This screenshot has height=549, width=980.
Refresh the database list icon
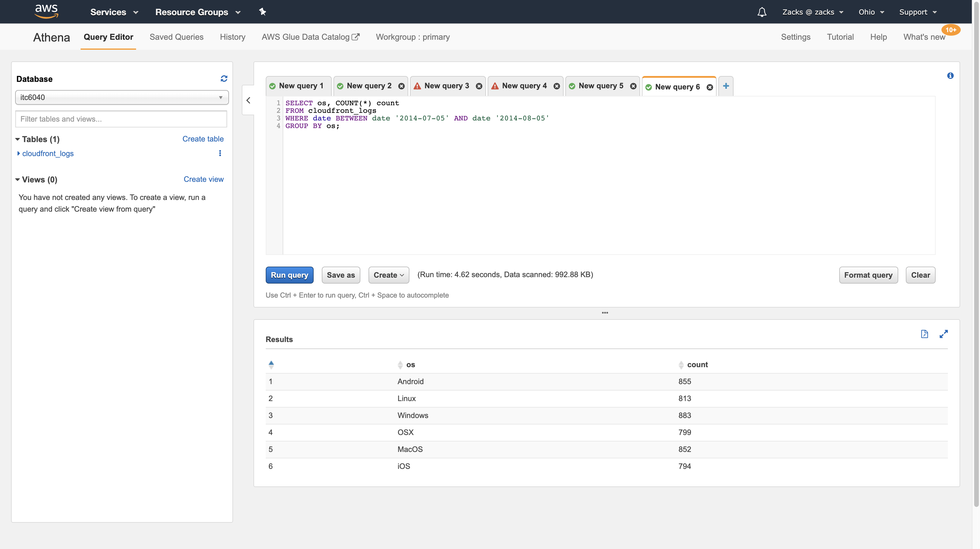(224, 78)
